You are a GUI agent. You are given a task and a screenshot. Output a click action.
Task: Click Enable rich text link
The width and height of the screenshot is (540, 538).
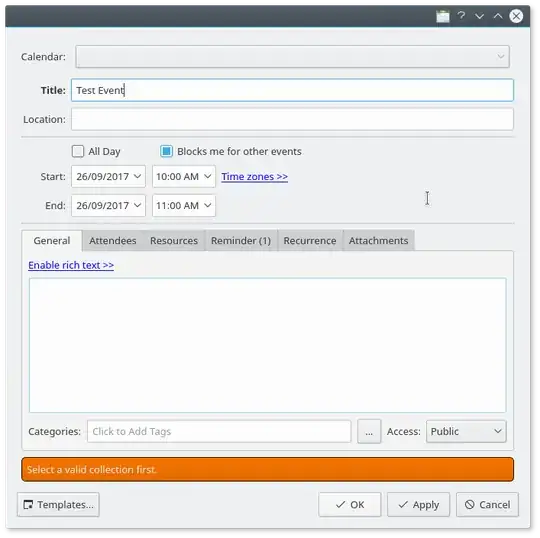click(x=71, y=265)
